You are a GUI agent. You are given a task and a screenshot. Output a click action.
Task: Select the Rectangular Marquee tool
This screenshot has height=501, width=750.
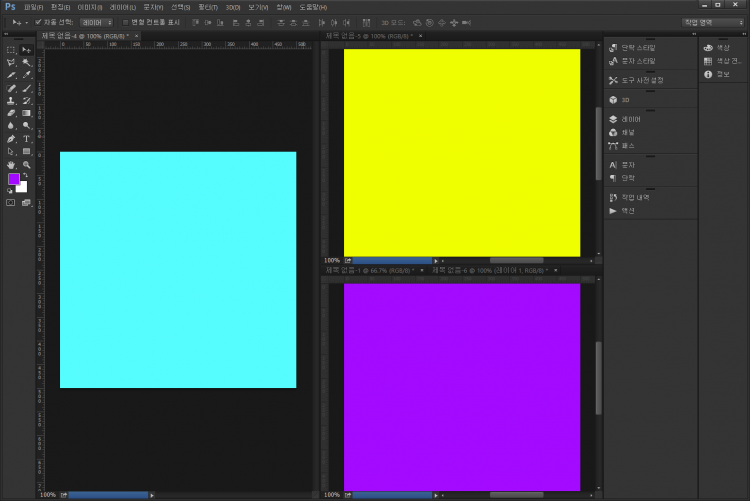(11, 49)
